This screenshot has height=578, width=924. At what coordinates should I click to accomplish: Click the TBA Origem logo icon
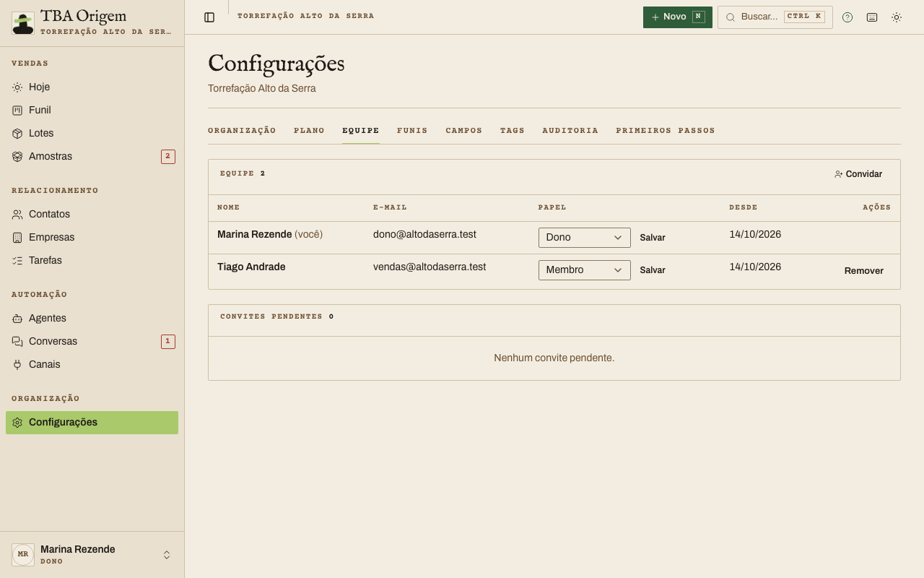tap(23, 23)
